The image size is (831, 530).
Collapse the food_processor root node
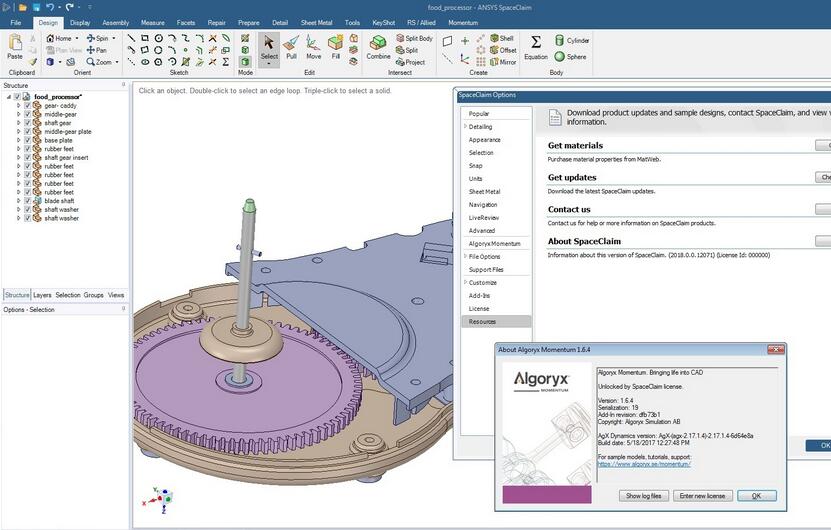(8, 97)
